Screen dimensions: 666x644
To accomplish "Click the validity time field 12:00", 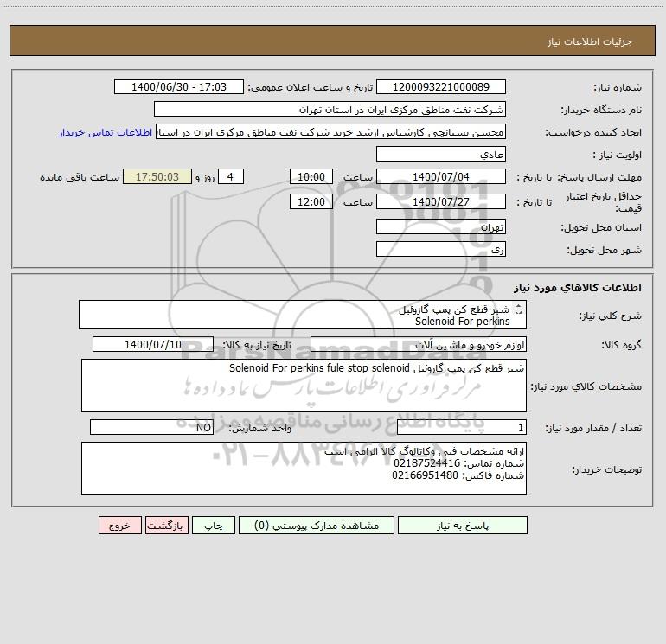I will (311, 201).
